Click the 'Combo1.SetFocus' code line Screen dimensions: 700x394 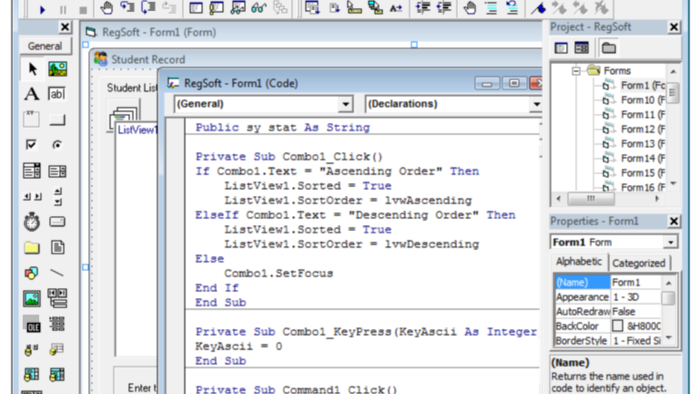[279, 273]
